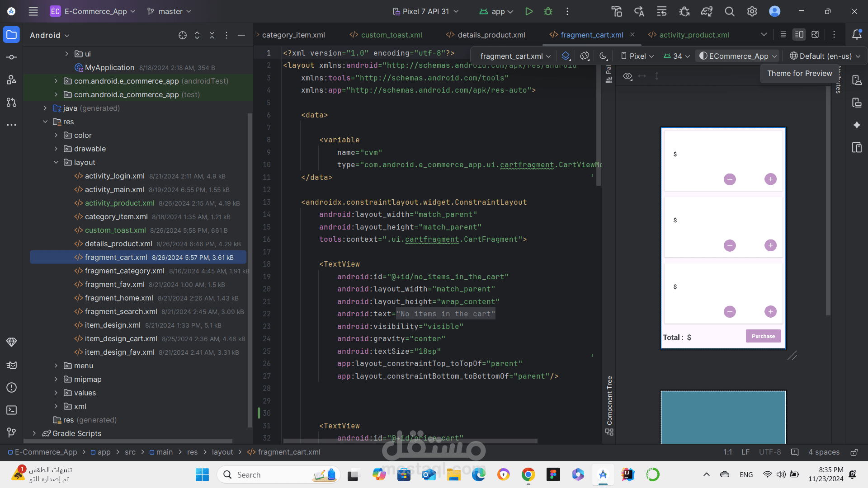The height and width of the screenshot is (488, 868).
Task: Hide the project panel
Action: tap(241, 35)
